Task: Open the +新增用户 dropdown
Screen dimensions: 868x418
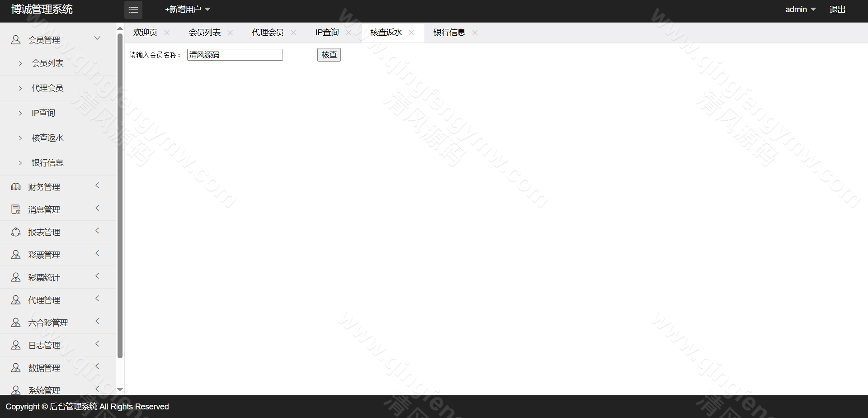Action: [x=188, y=9]
